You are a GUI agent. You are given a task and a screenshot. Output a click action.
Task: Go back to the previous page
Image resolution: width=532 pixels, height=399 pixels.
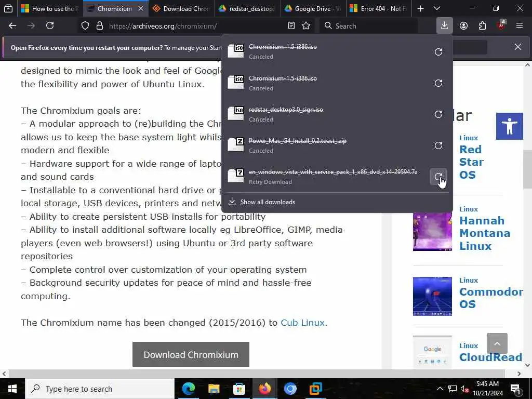tap(12, 26)
